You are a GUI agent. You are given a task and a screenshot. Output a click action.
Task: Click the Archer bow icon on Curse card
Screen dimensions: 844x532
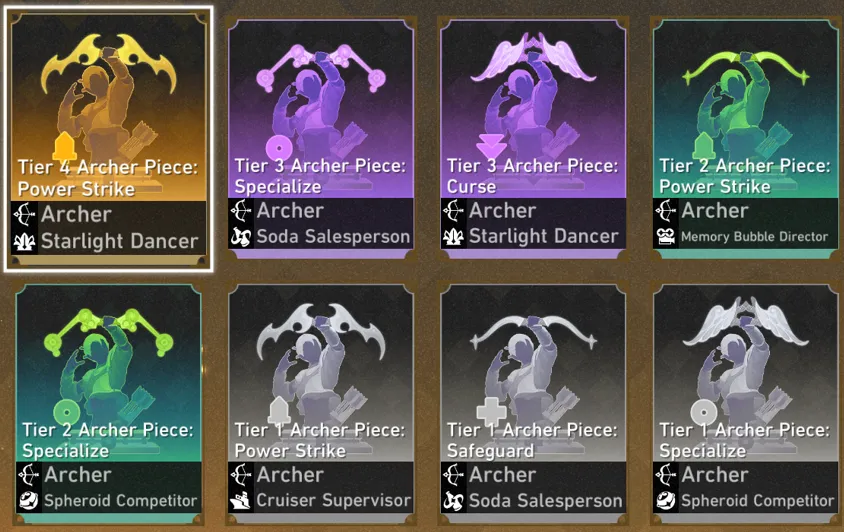(453, 211)
